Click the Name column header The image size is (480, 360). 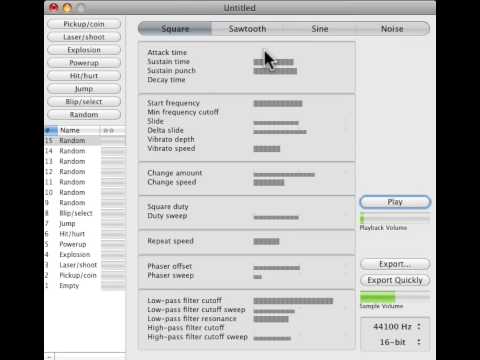pos(79,130)
